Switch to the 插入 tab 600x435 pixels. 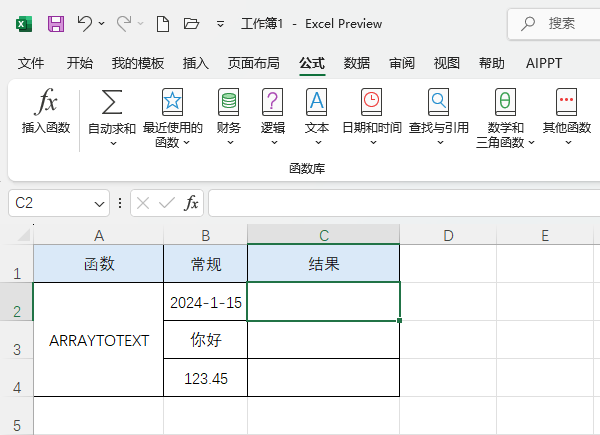pyautogui.click(x=196, y=63)
